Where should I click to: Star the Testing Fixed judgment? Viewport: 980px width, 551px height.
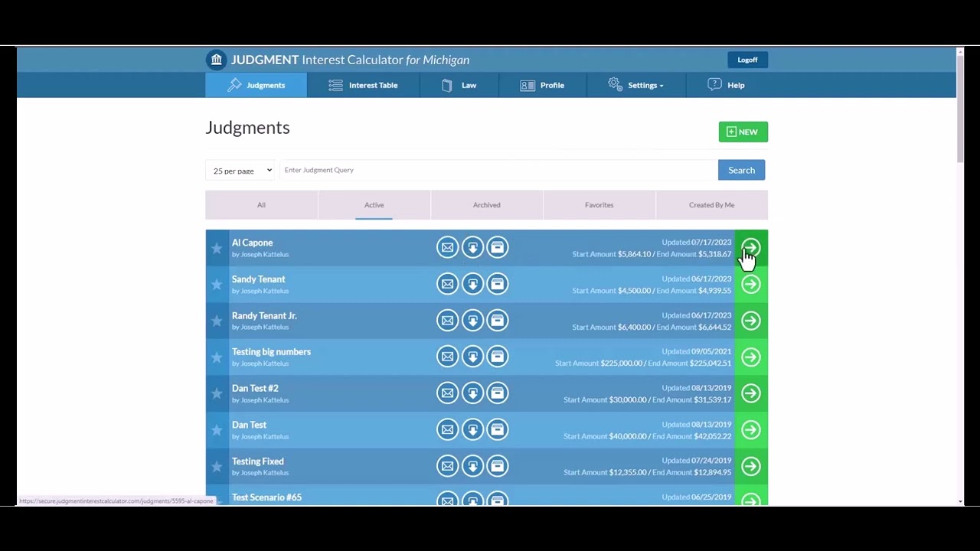click(217, 466)
